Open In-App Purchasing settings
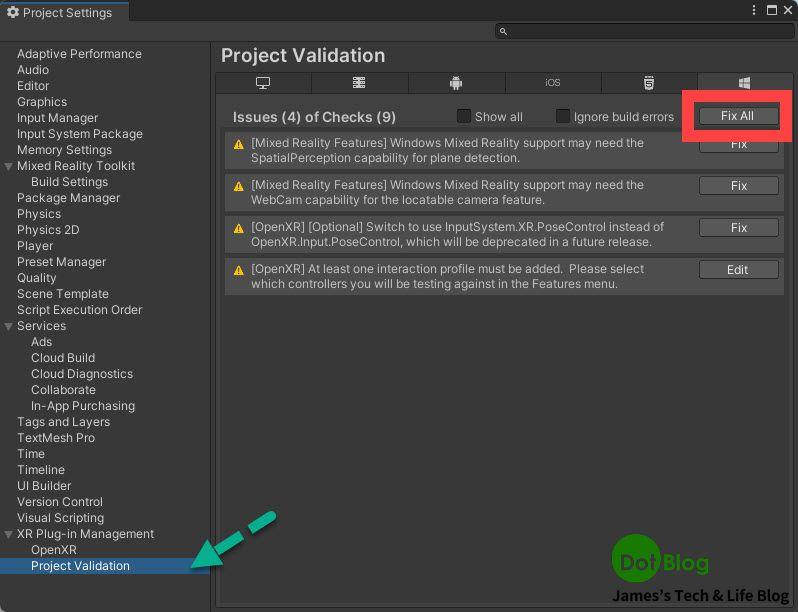The width and height of the screenshot is (798, 612). click(x=83, y=406)
